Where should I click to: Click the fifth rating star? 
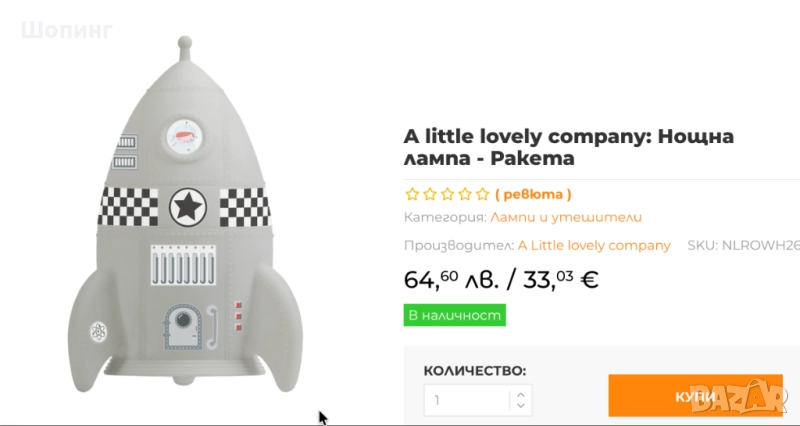pos(483,194)
